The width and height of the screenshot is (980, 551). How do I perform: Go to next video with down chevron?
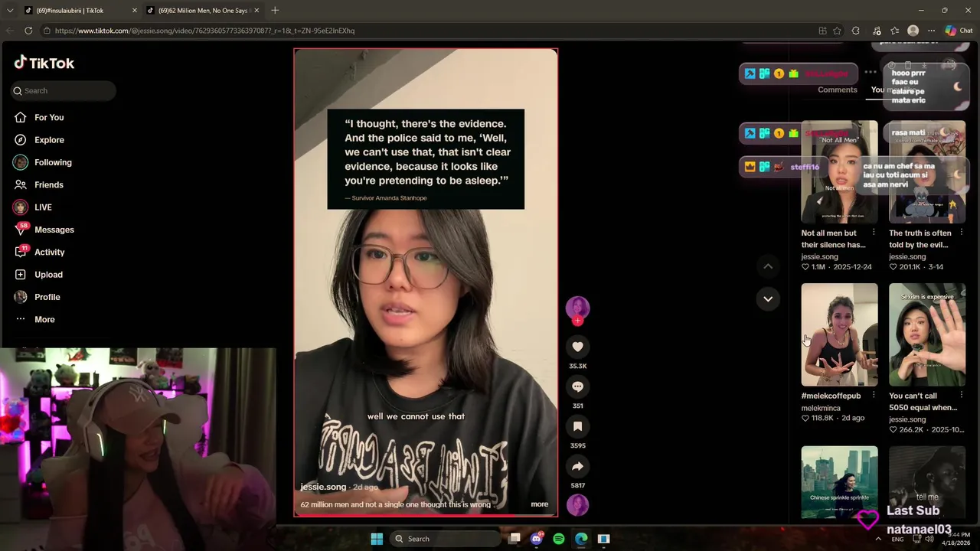(x=768, y=298)
